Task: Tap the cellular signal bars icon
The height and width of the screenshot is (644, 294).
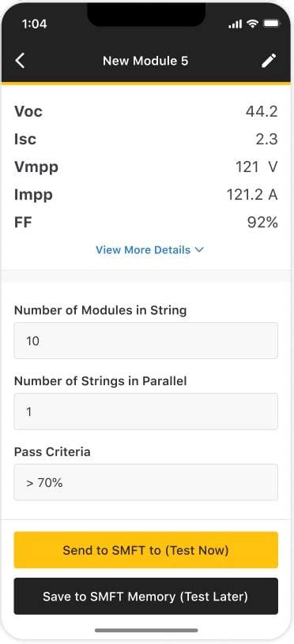Action: tap(236, 24)
